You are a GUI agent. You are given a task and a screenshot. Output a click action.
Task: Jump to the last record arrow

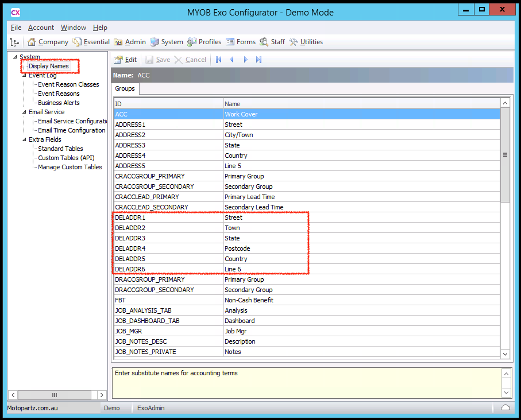(259, 60)
